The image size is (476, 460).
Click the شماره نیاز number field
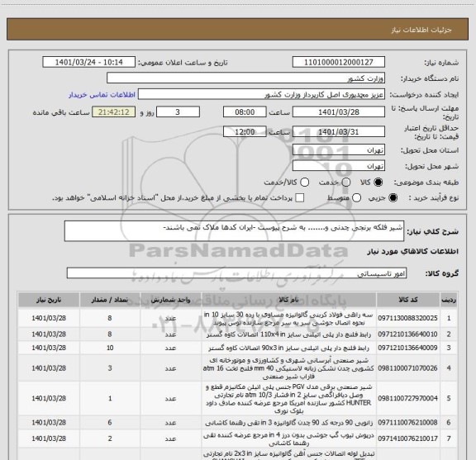[339, 62]
